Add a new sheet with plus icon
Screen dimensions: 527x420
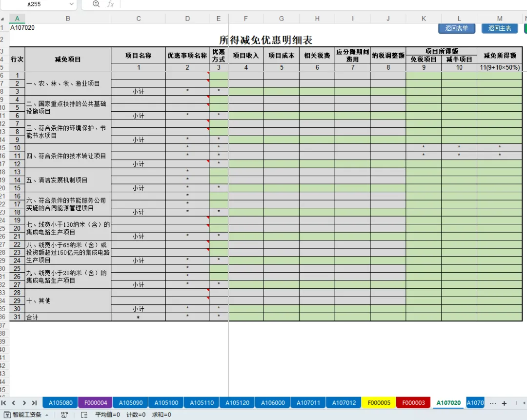tap(504, 403)
